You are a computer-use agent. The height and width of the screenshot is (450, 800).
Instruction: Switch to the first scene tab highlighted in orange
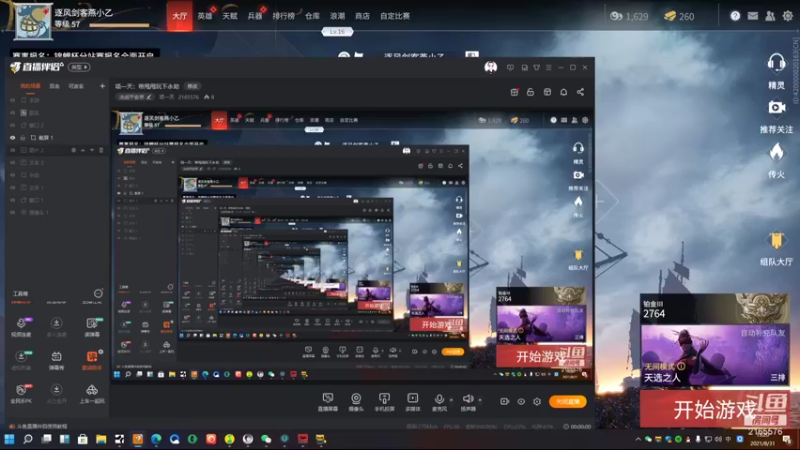31,86
